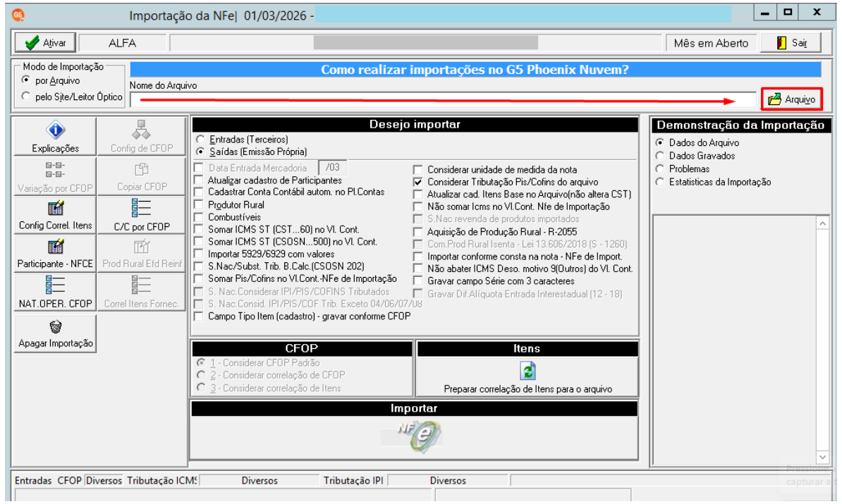Image resolution: width=842 pixels, height=504 pixels.
Task: Enable Somar ICMS ST (CST...60) checkbox
Action: pos(199,230)
